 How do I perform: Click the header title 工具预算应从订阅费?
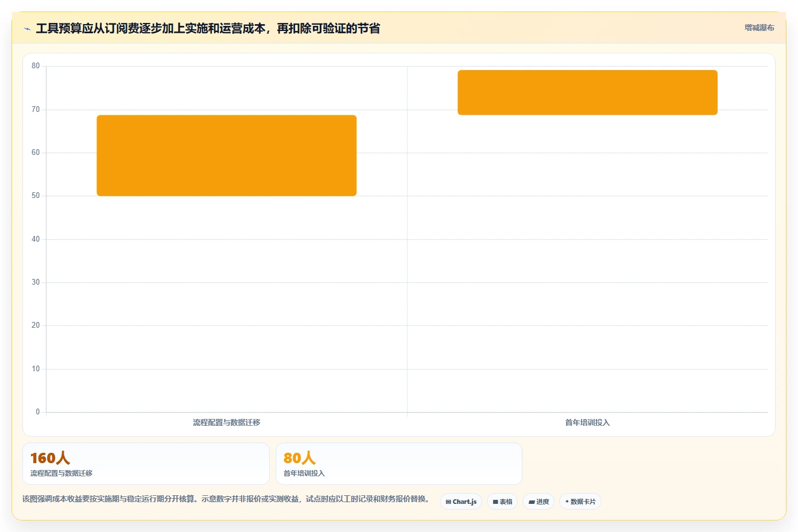[208, 29]
